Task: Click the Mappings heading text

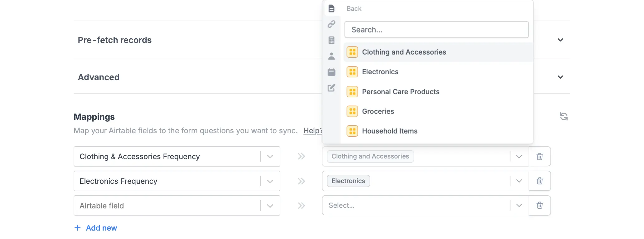Action: [94, 117]
